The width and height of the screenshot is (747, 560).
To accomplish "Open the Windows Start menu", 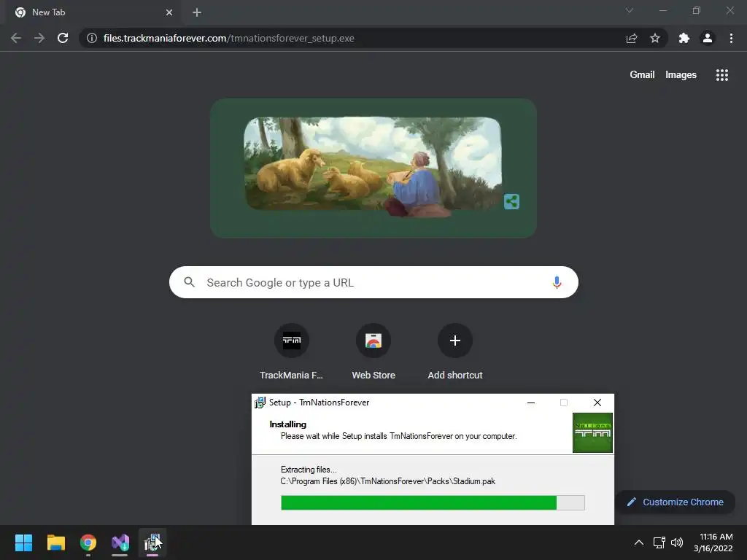I will tap(23, 542).
